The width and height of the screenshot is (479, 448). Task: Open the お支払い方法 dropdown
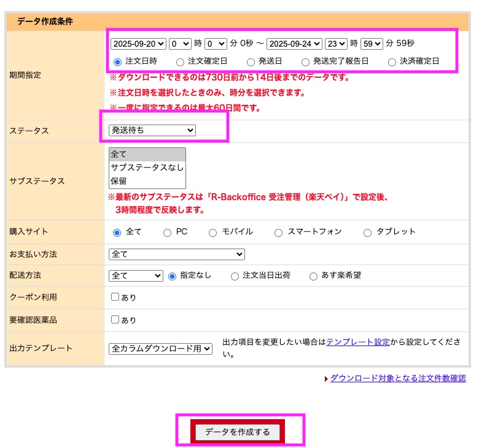click(x=176, y=254)
